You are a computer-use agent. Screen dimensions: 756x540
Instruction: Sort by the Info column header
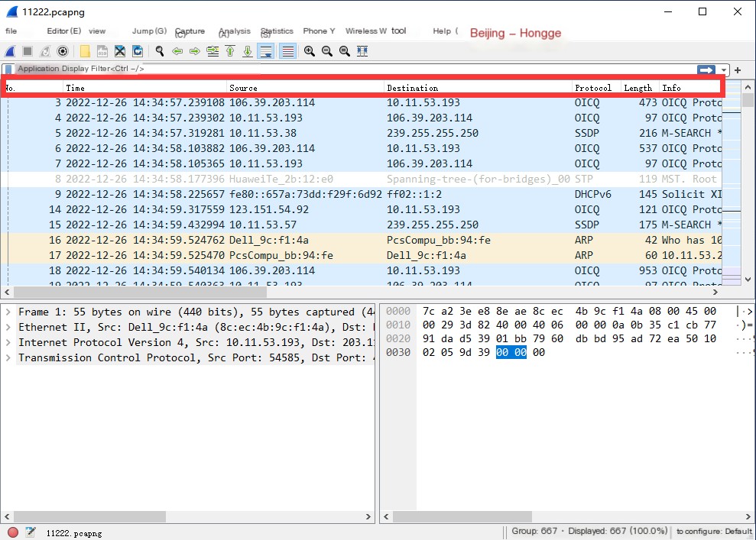tap(690, 88)
